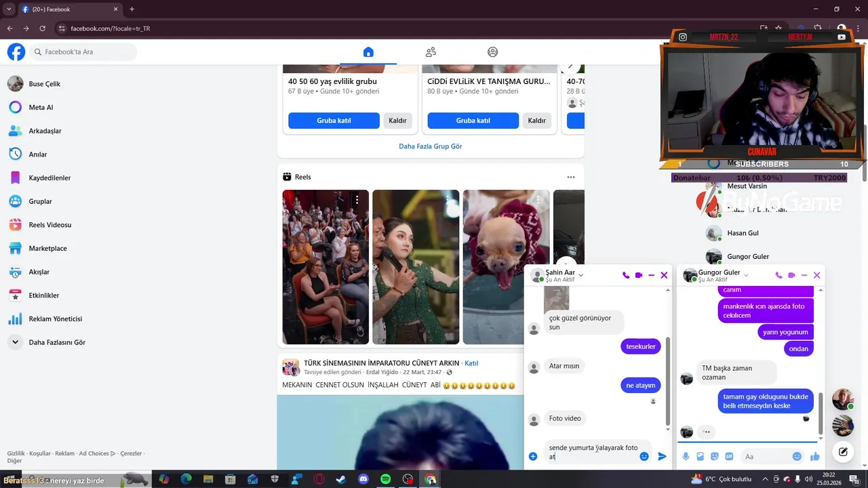Open Microsoft Edge from the taskbar
Image resolution: width=868 pixels, height=488 pixels.
(x=186, y=479)
